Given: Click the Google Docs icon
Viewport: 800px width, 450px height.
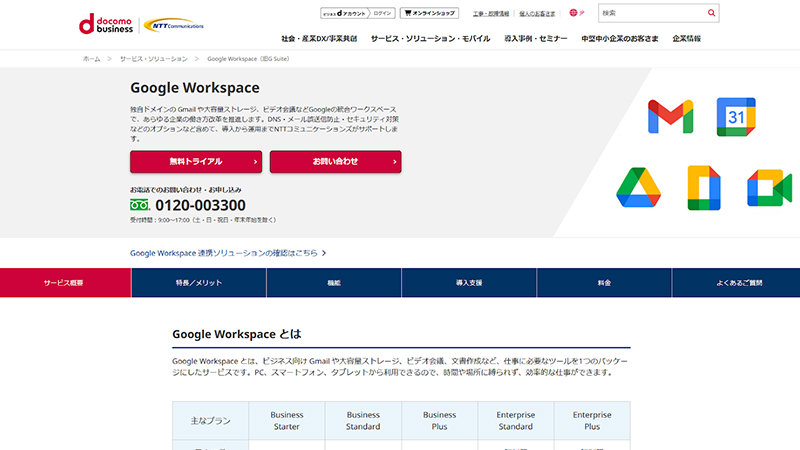Looking at the screenshot, I should click(x=703, y=187).
